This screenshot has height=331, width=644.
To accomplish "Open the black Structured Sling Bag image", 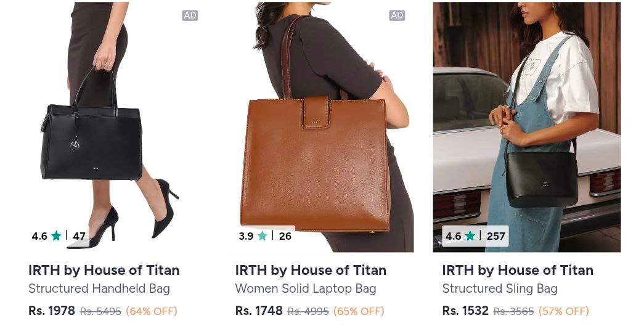I will point(527,127).
